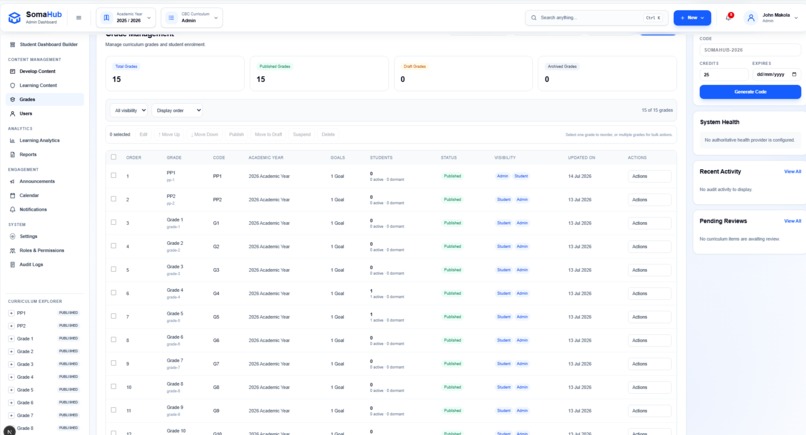Click the Learning Content icon
Viewport: 806px width, 435px height.
[x=13, y=85]
